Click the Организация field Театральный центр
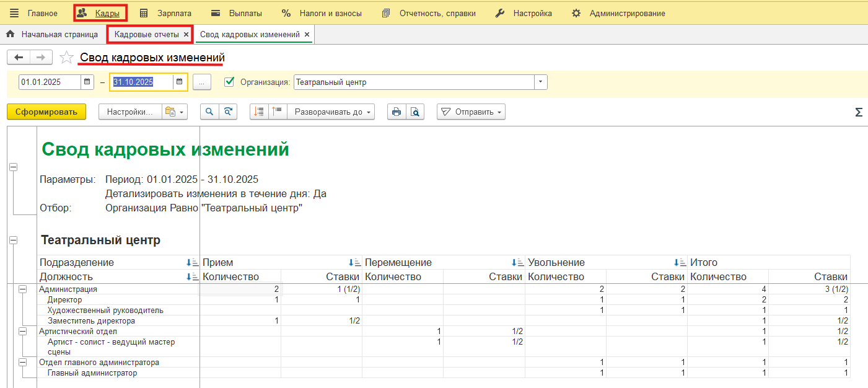 point(414,82)
